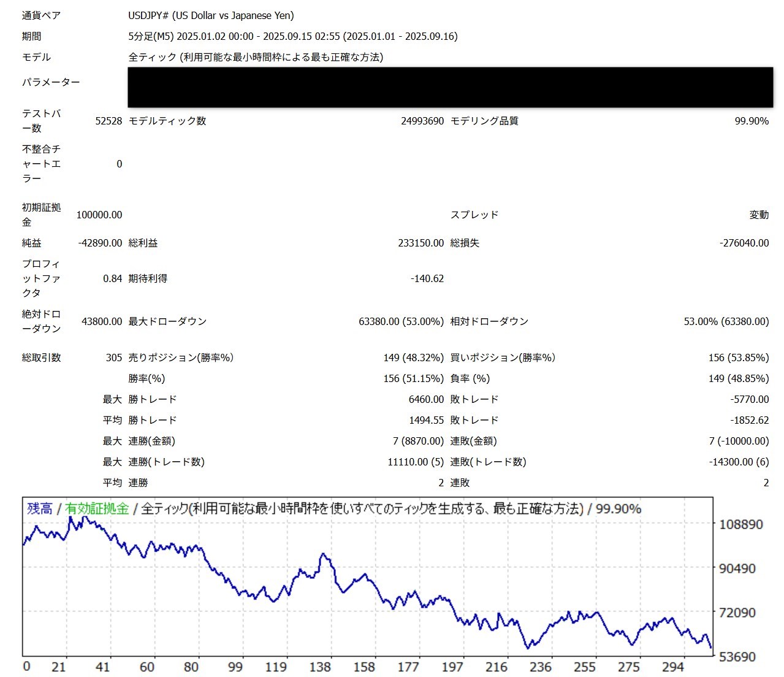Image resolution: width=784 pixels, height=677 pixels.
Task: Select the initial deposit value 100000.00
Action: (99, 215)
